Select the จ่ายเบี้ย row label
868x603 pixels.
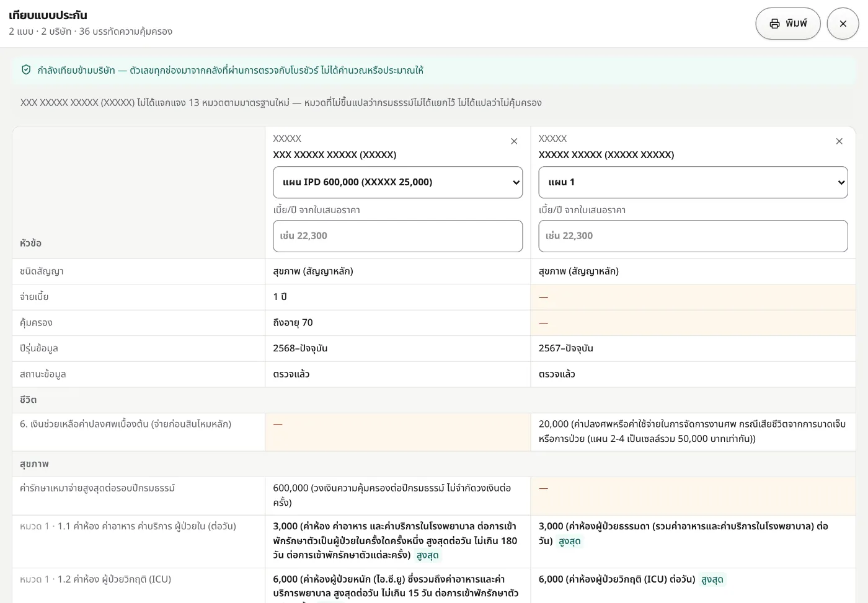click(x=34, y=297)
